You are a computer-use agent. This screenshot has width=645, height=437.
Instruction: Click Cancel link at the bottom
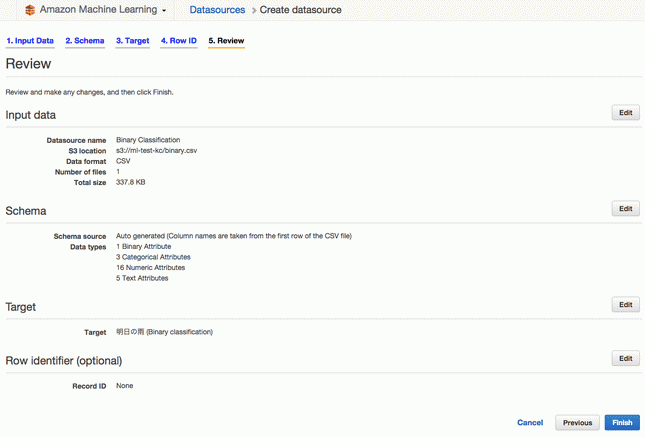coord(530,423)
